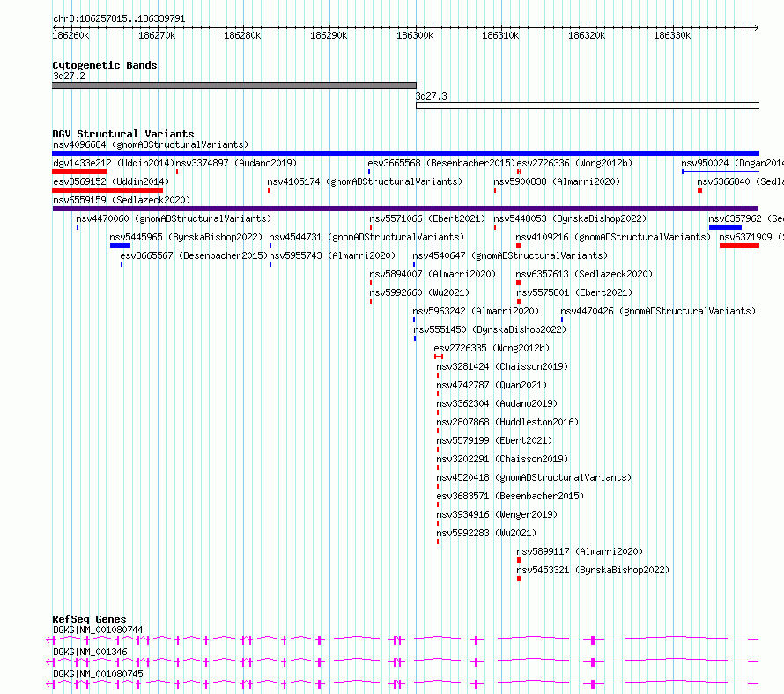
Task: Select nsv4109216 gnomADStructuralVariants label
Action: 613,238
